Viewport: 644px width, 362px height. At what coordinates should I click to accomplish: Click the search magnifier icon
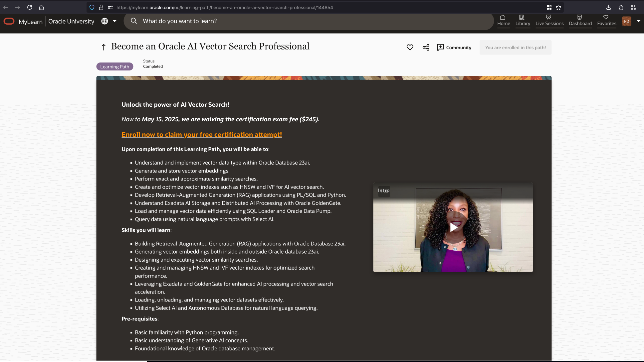point(134,21)
